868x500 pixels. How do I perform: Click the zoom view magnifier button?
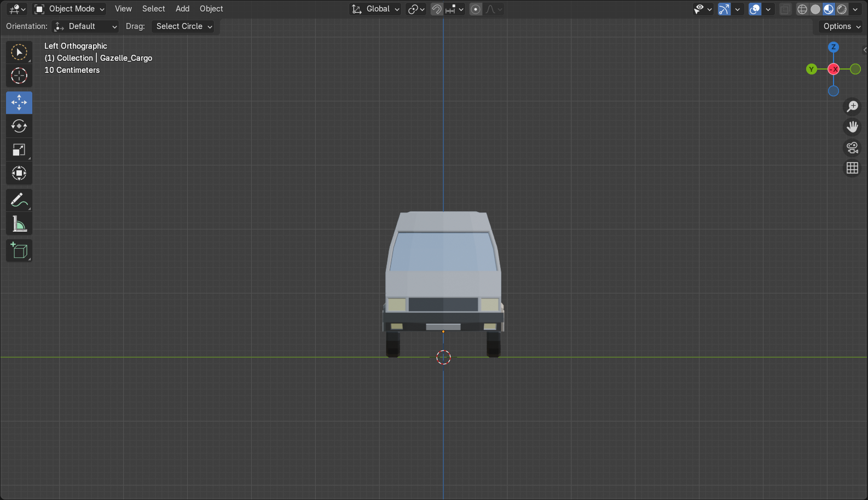click(853, 106)
